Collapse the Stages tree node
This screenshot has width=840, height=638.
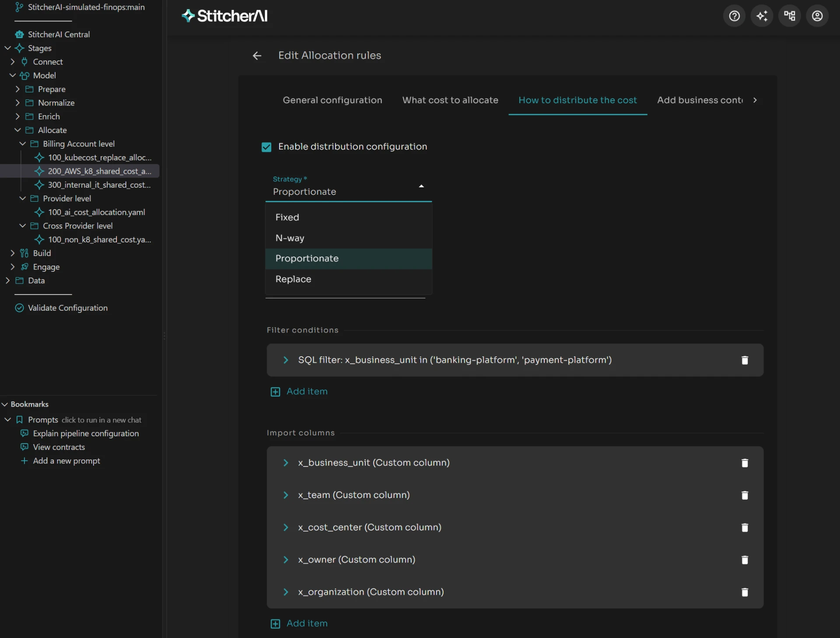coord(7,48)
